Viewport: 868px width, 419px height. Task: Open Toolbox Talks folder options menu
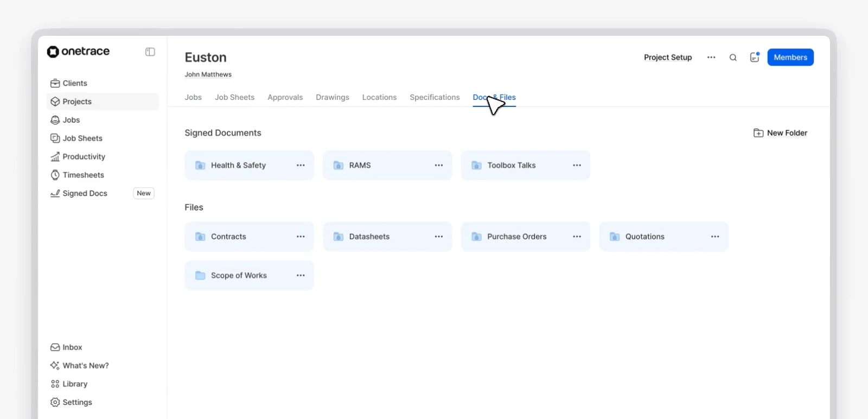click(x=577, y=165)
